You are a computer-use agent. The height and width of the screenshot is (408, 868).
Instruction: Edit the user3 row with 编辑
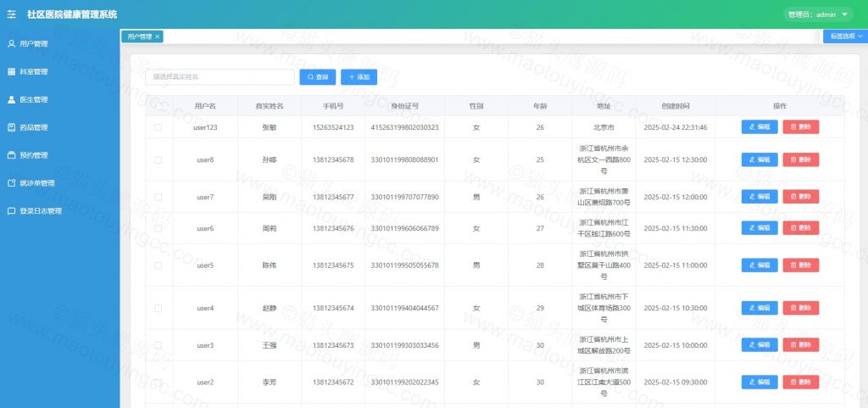tap(759, 345)
